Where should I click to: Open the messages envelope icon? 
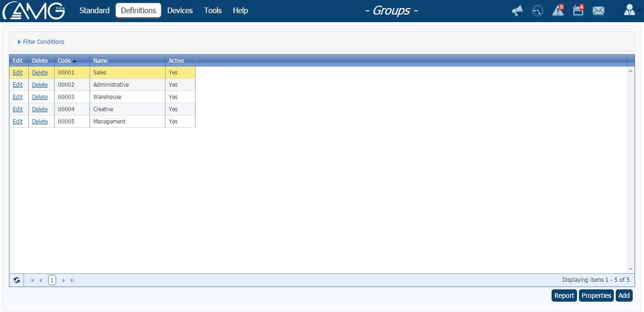[598, 10]
